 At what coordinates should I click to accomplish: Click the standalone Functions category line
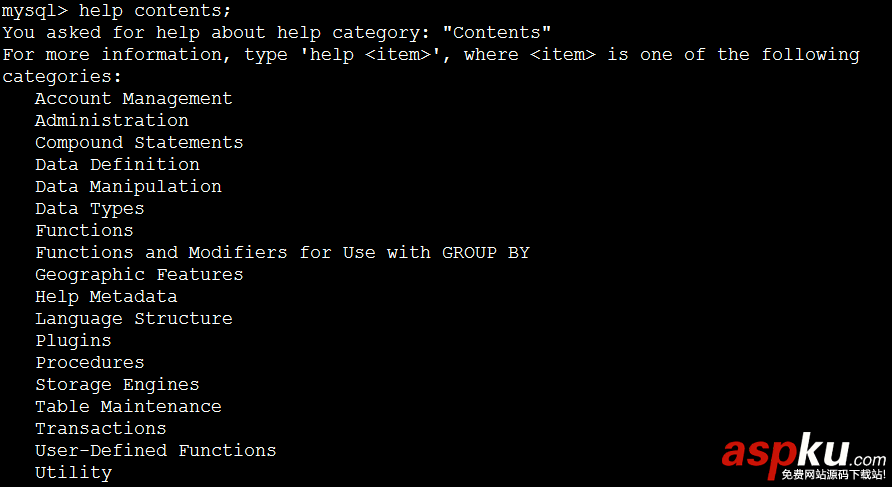coord(84,230)
